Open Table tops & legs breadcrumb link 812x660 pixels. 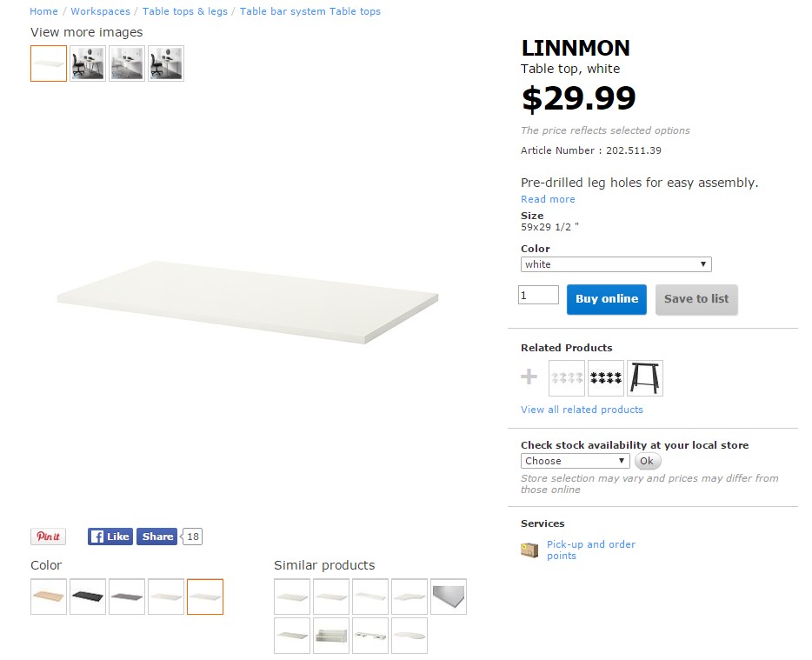(184, 11)
